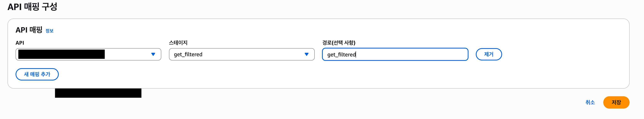
Task: Add a mapping with 새 매핑 추가
Action: (37, 74)
